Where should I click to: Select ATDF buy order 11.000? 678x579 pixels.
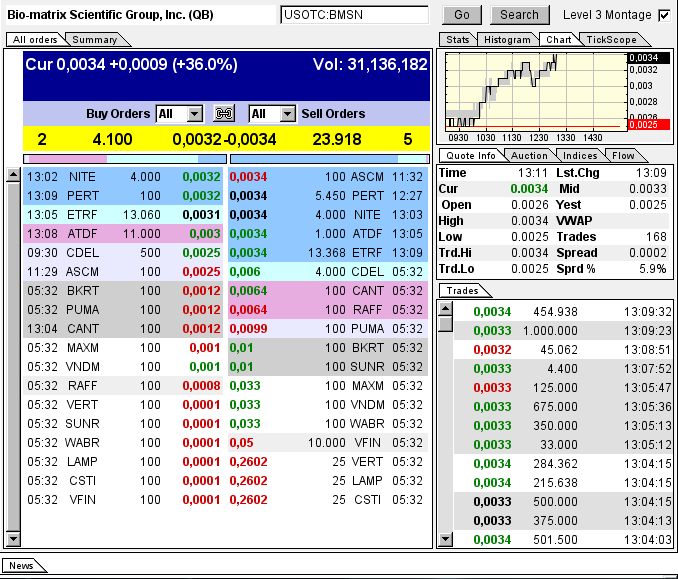[123, 234]
